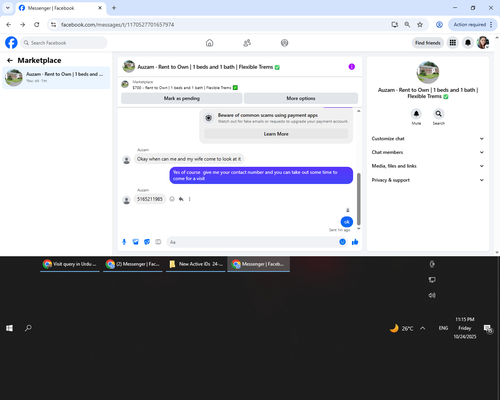Show hidden system tray icons chevron
500x400 pixels.
pos(423,328)
